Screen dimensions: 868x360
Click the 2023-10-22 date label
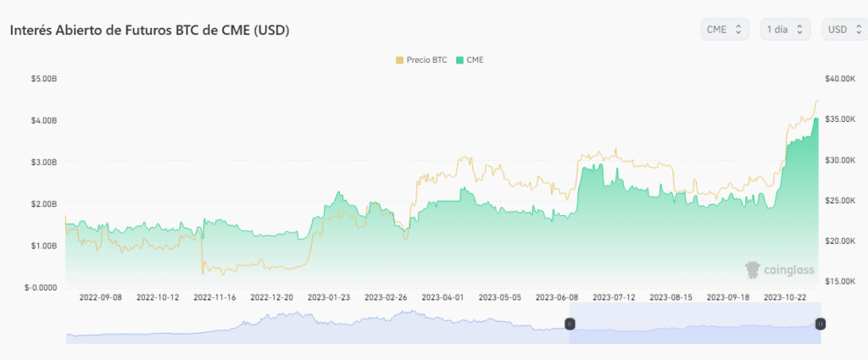(x=785, y=297)
